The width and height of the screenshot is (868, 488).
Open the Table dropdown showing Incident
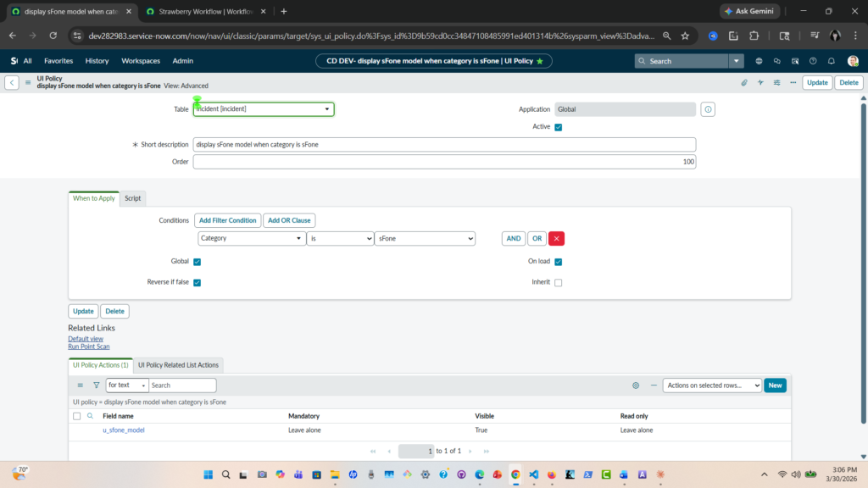tap(264, 109)
